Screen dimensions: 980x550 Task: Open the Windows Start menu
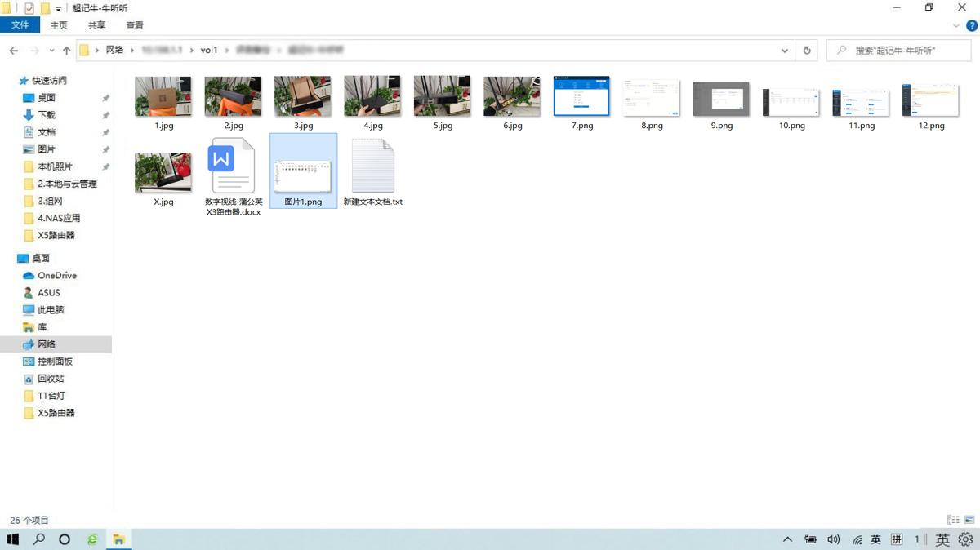[x=13, y=539]
